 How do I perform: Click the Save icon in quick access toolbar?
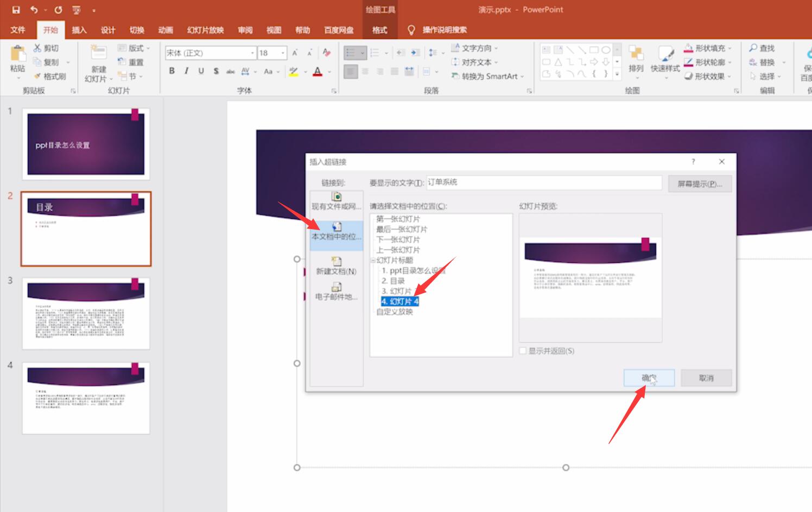pos(16,10)
